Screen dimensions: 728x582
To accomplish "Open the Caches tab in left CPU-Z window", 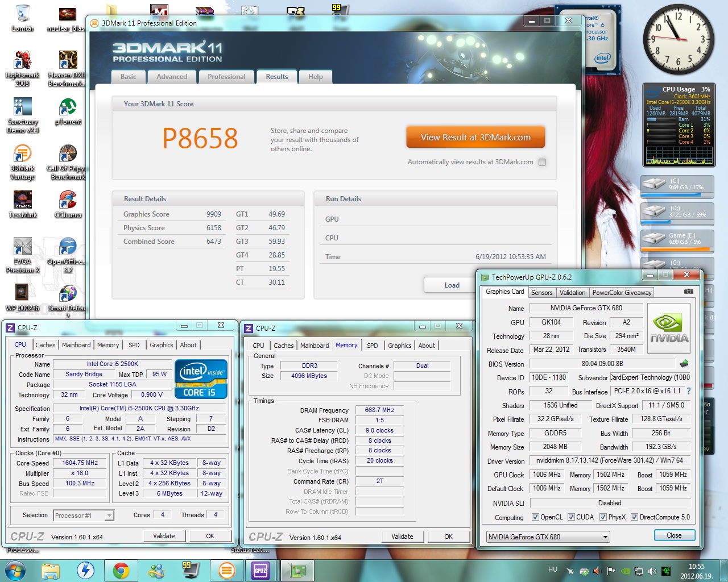I will tap(45, 345).
